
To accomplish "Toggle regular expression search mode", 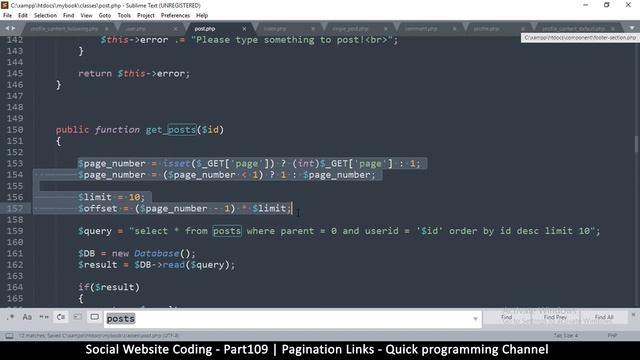I will pyautogui.click(x=10, y=317).
